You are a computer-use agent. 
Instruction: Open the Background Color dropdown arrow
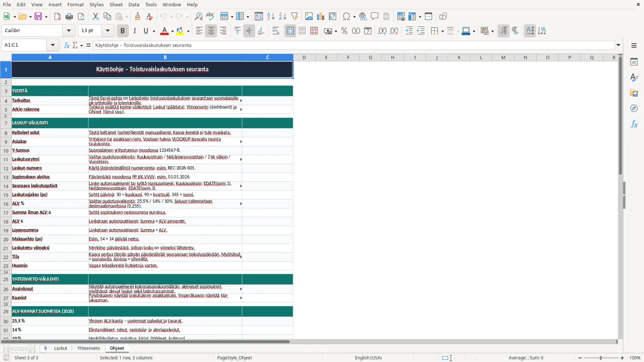[188, 31]
